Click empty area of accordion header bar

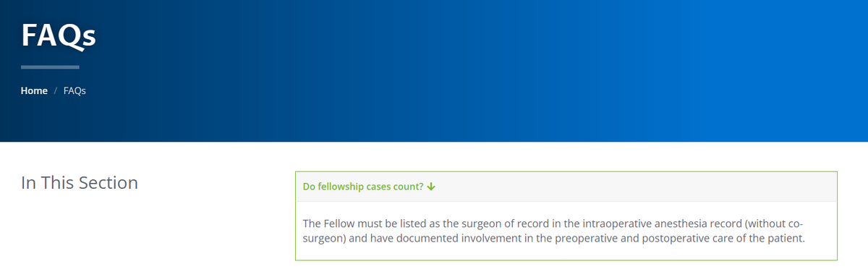[637, 187]
